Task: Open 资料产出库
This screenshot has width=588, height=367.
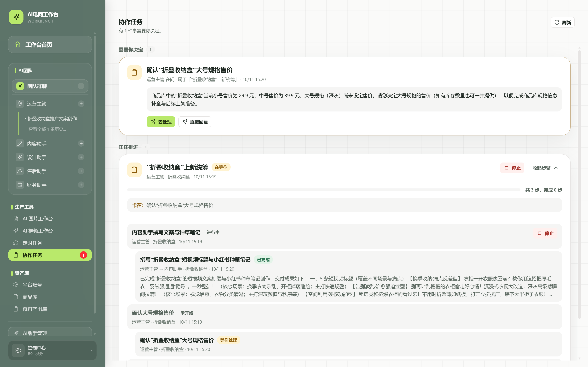Action: point(50,309)
